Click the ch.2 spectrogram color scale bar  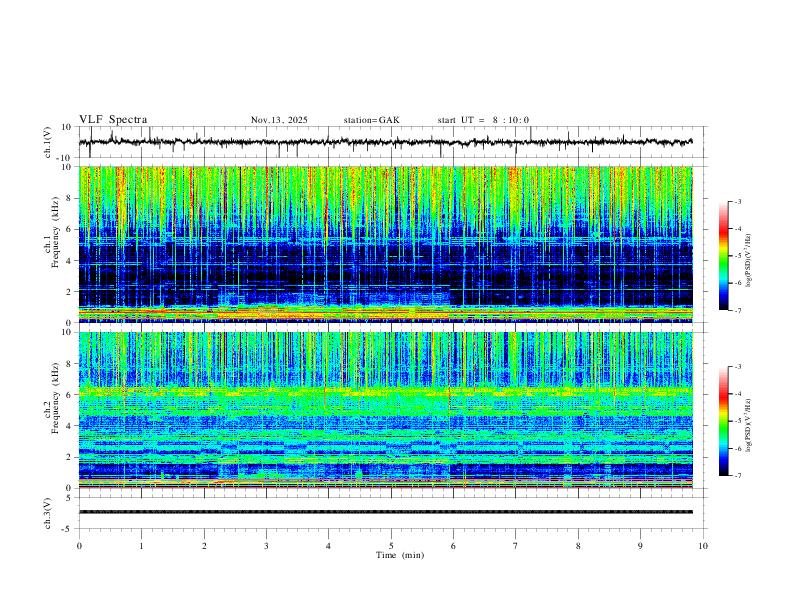(x=723, y=421)
